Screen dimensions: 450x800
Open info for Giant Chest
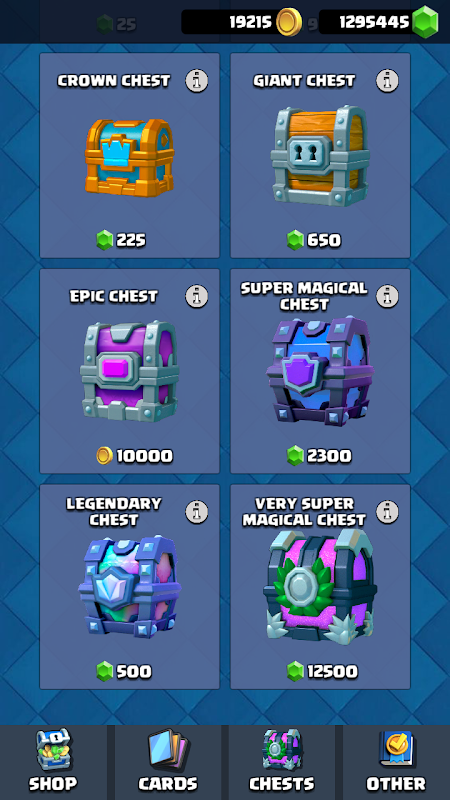point(387,81)
